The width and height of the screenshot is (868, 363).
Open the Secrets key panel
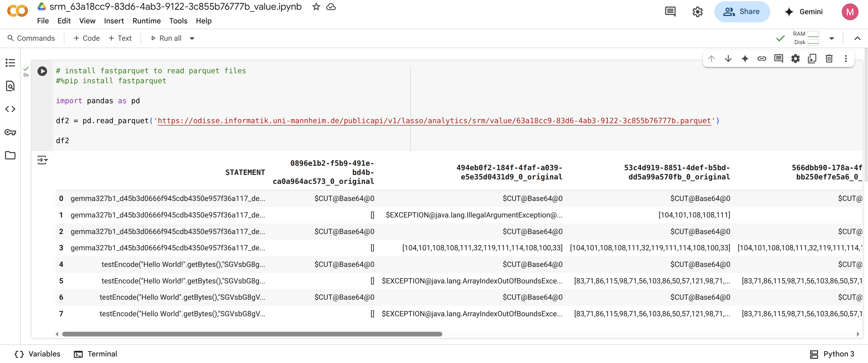coord(10,132)
